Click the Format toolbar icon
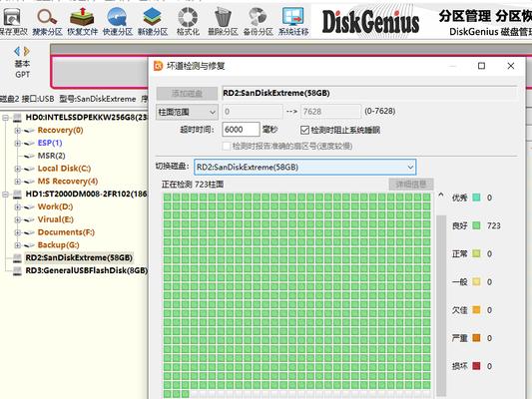Screen dimensions: 532x399 (188, 21)
